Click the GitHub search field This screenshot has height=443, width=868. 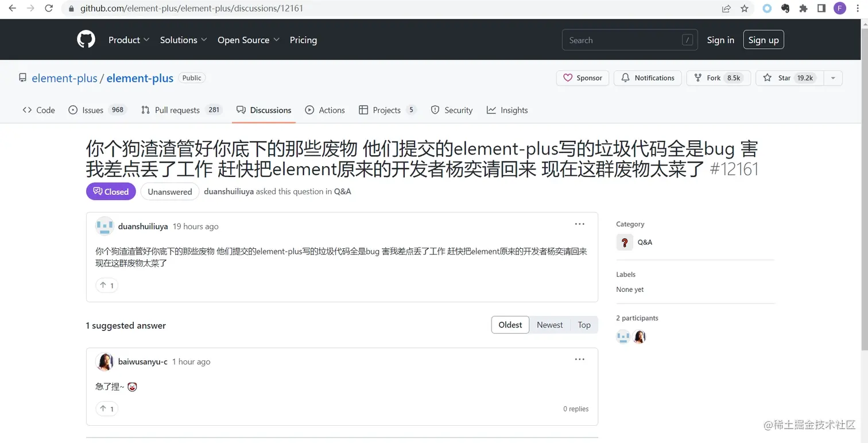pyautogui.click(x=630, y=40)
